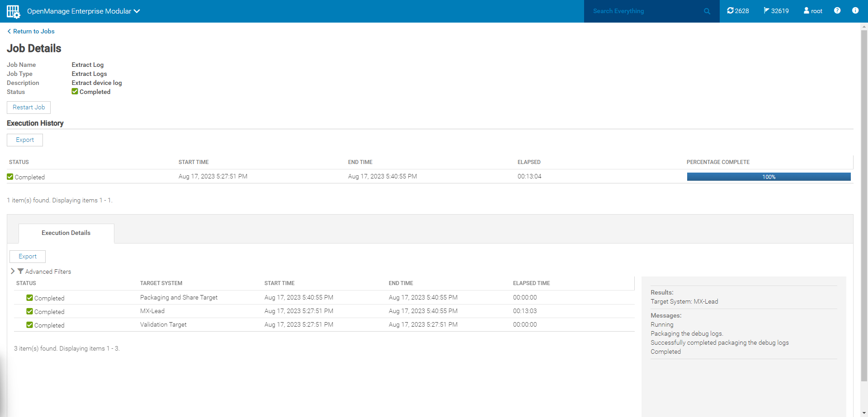Open the OpenManage Enterprise Modular dropdown chevron
The image size is (868, 417).
click(137, 11)
